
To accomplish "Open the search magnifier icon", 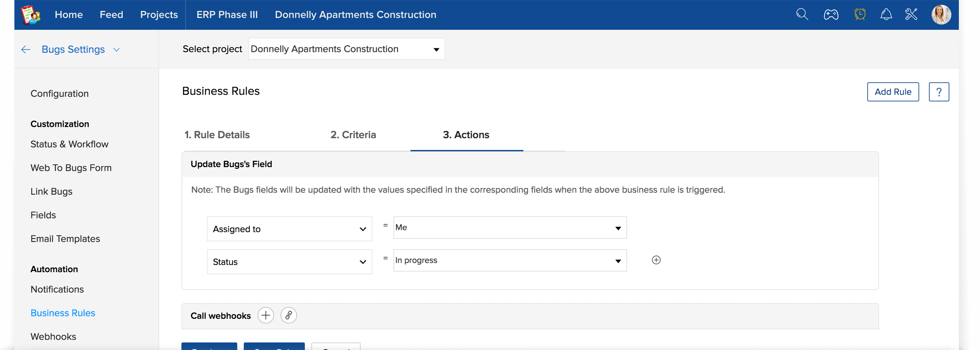I will click(x=802, y=14).
